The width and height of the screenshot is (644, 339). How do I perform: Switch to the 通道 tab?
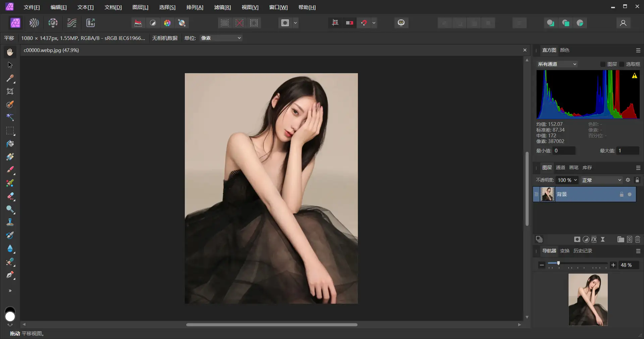coord(560,167)
